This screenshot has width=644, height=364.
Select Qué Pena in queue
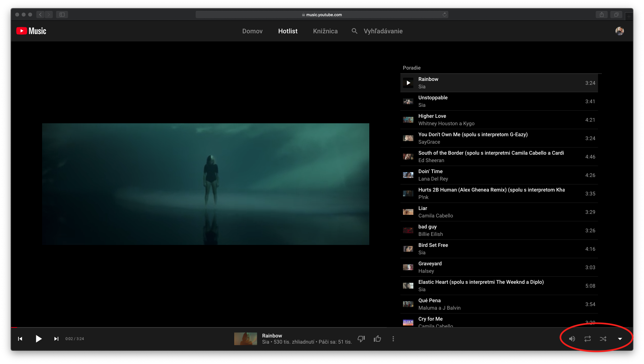[499, 304]
